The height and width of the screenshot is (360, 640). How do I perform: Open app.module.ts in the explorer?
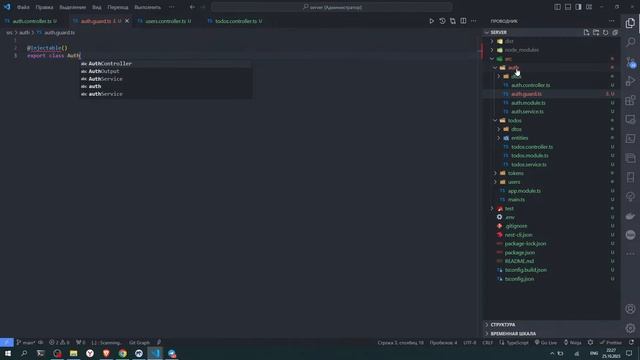(x=524, y=191)
